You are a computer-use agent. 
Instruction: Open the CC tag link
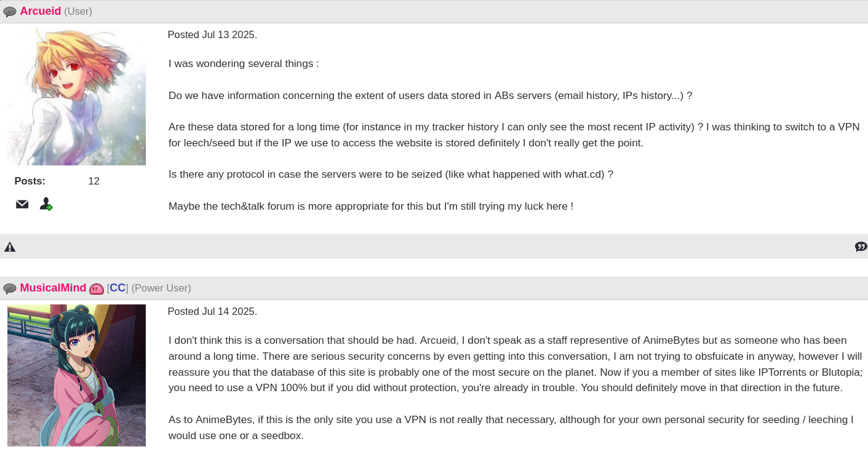tap(117, 288)
